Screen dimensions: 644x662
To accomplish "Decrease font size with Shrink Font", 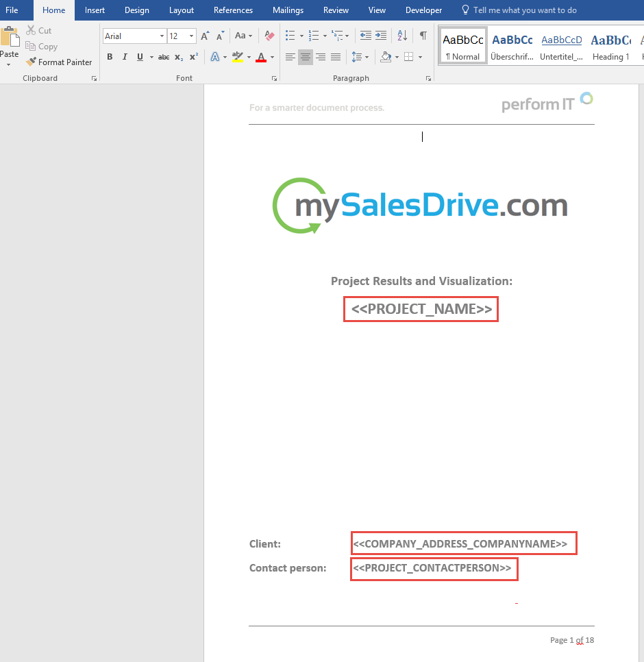I will (x=221, y=36).
